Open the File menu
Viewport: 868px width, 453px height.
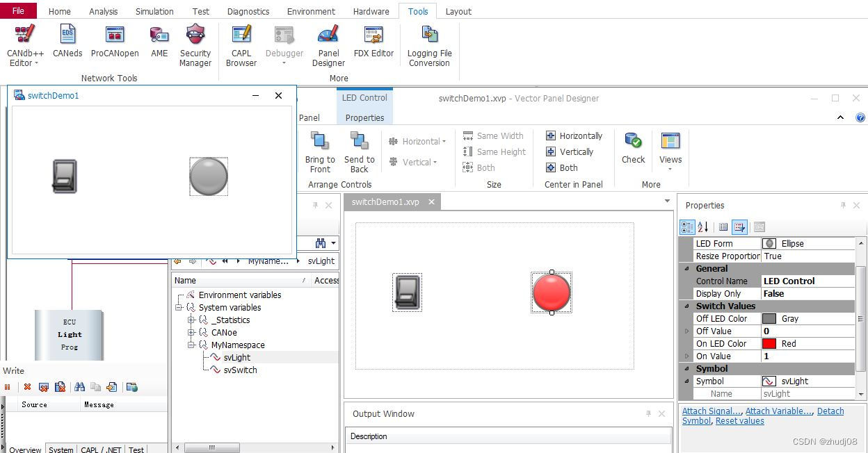pos(19,10)
